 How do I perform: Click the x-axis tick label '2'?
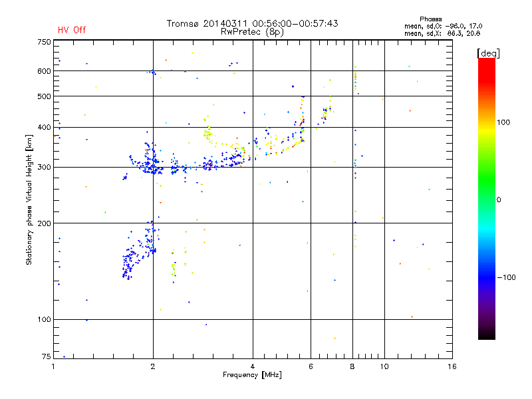tap(153, 366)
